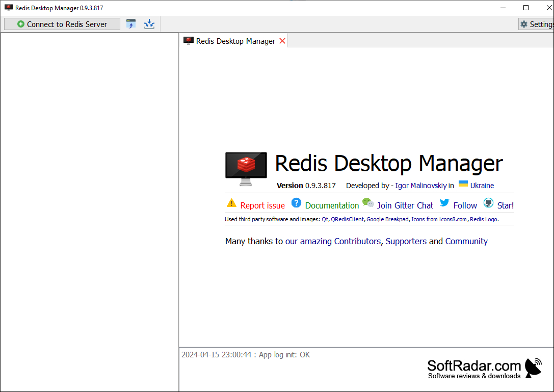The height and width of the screenshot is (392, 554).
Task: Click the Ukraine link
Action: coord(482,186)
